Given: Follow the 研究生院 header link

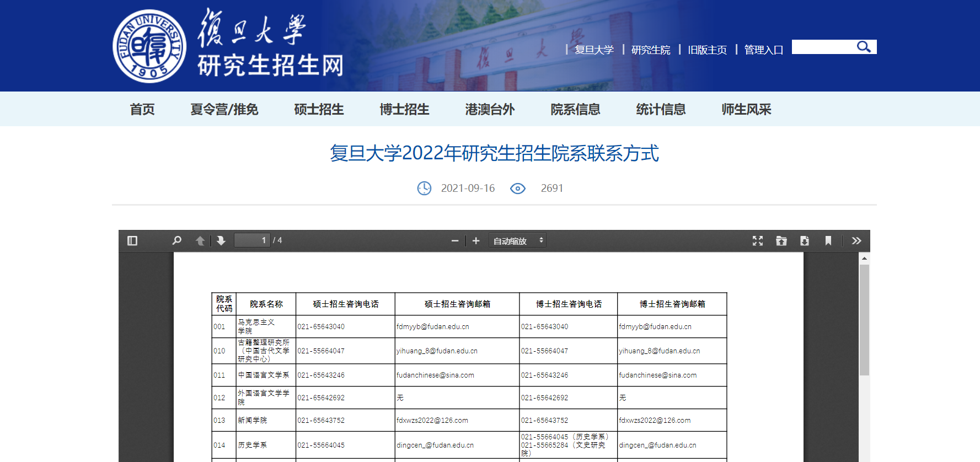Looking at the screenshot, I should point(651,50).
